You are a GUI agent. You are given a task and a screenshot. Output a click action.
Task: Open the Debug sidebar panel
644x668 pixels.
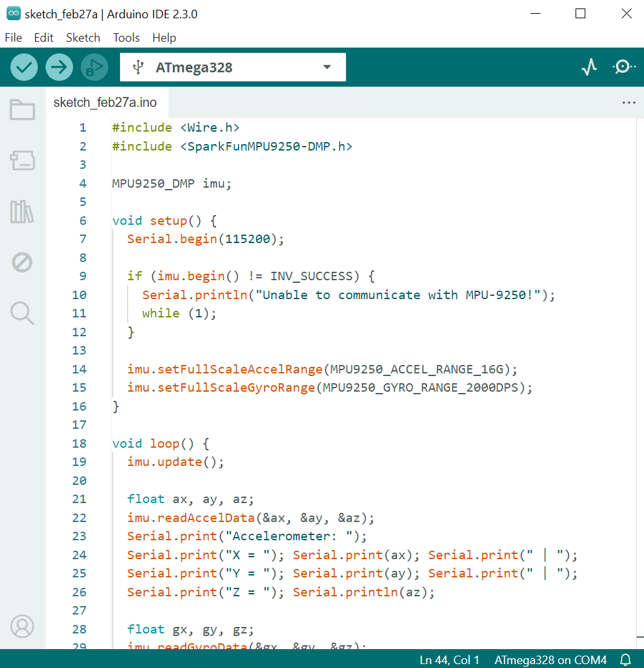pyautogui.click(x=22, y=263)
